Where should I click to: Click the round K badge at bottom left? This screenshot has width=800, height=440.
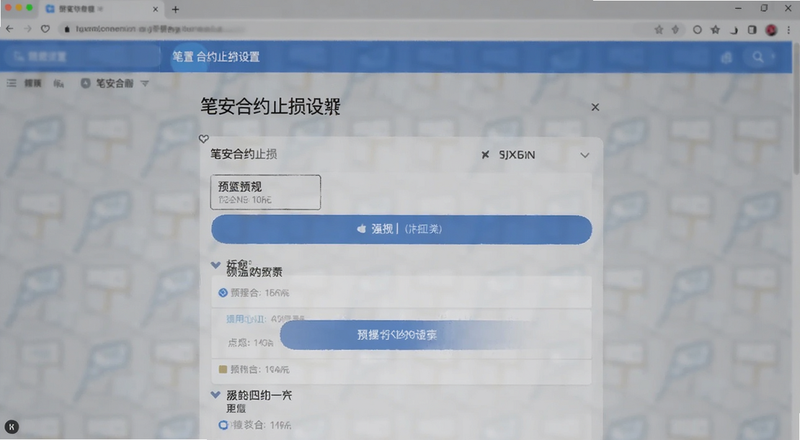pos(12,427)
